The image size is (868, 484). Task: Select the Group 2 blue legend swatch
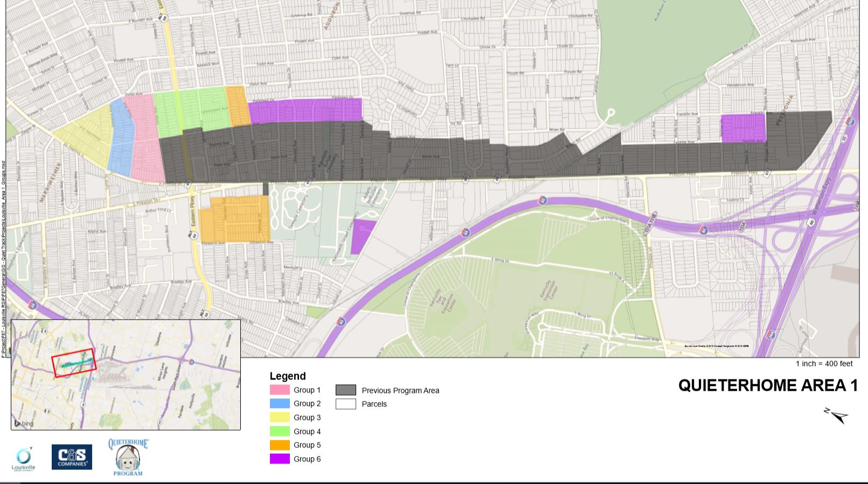[280, 404]
